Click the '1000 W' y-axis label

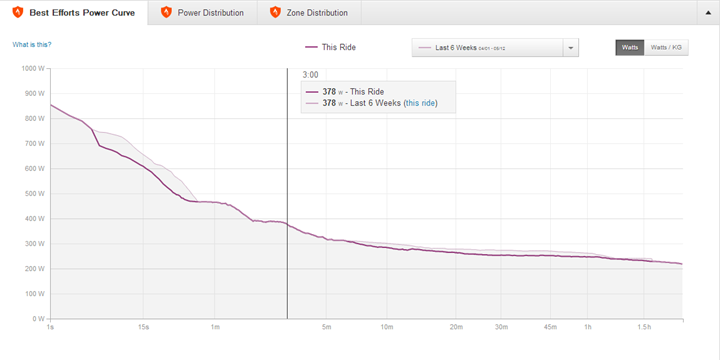point(33,68)
